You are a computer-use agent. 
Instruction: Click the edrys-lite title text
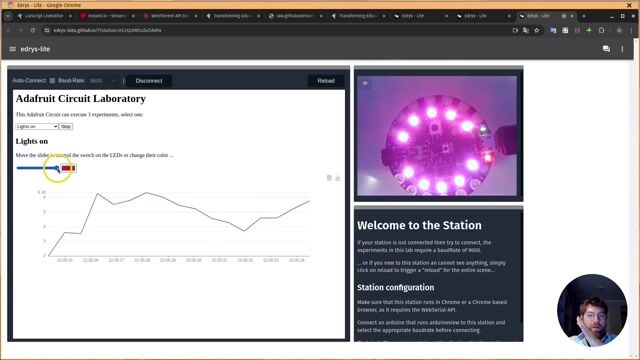(35, 49)
